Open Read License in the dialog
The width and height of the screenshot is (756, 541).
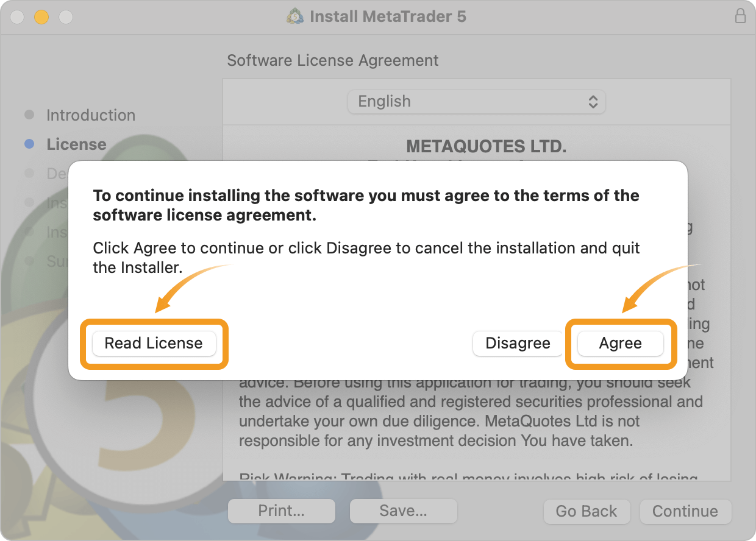point(154,343)
